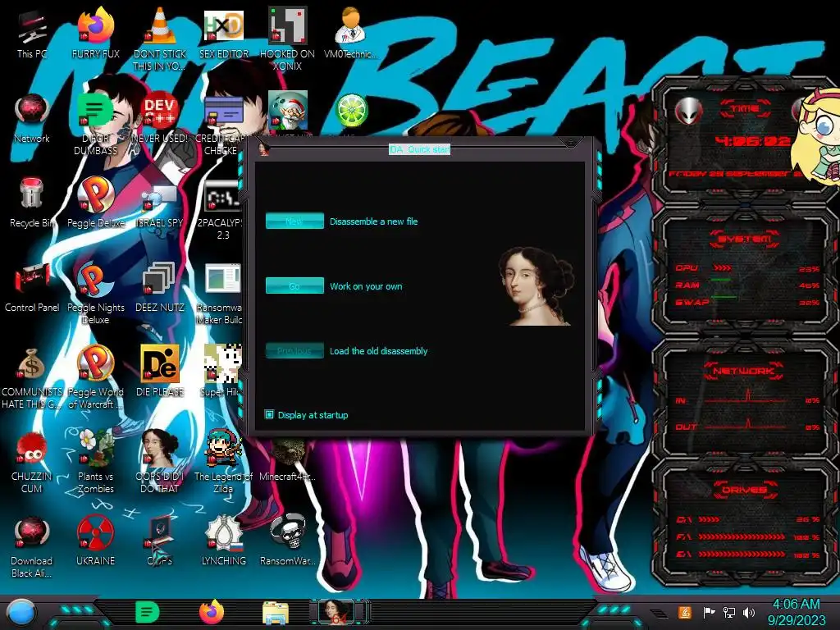Click the RAM usage bar in SYSTEM widget
The image size is (840, 630).
click(721, 281)
